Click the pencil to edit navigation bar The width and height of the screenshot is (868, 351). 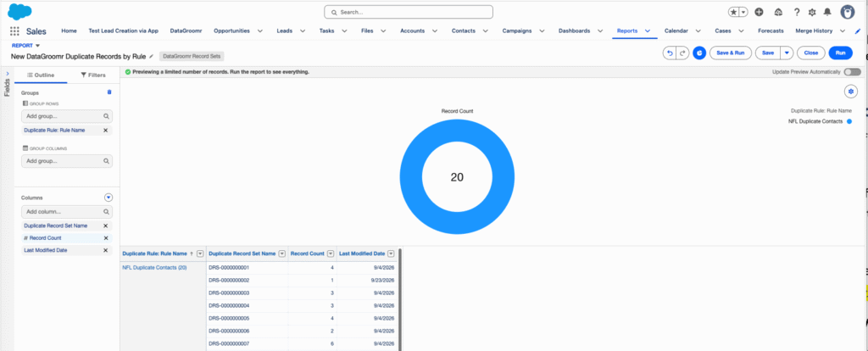tap(858, 31)
